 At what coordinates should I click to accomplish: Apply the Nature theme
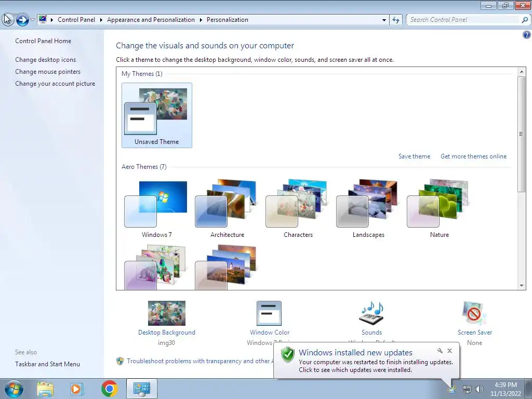tap(439, 209)
